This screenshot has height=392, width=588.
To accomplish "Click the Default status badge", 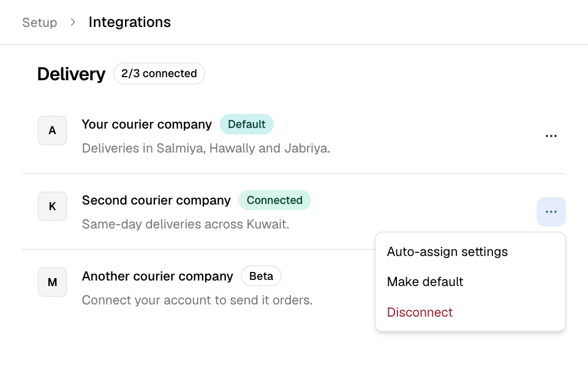I will click(247, 124).
